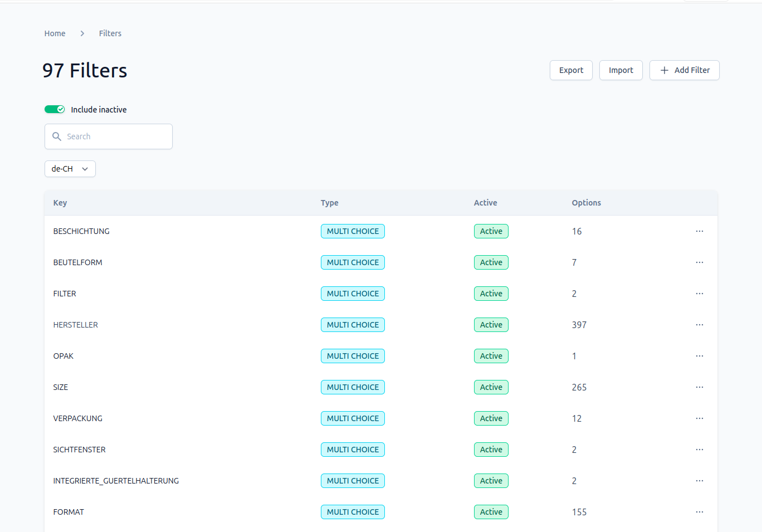This screenshot has height=532, width=762.
Task: Click options count 397
Action: coord(579,325)
